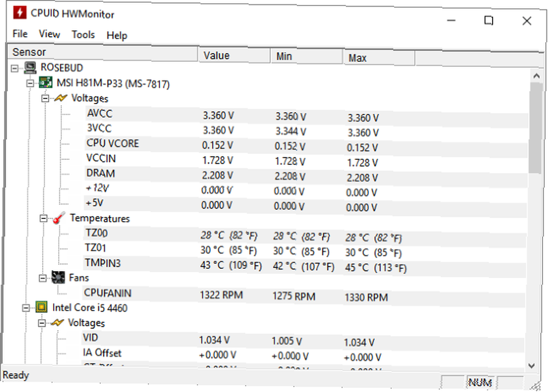
Task: Click the 1275 RPM CPUFANIN minimum value
Action: point(294,296)
